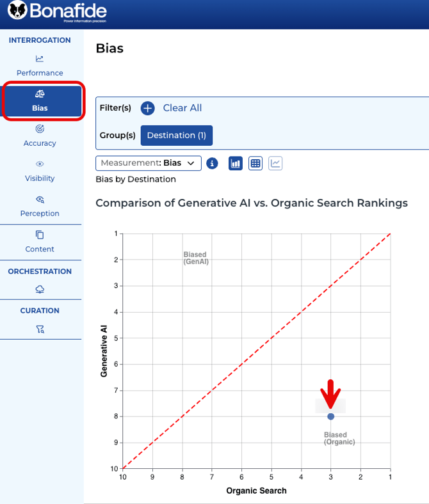Screen dimensions: 429x504
Task: Open the Perception section
Action: click(40, 200)
